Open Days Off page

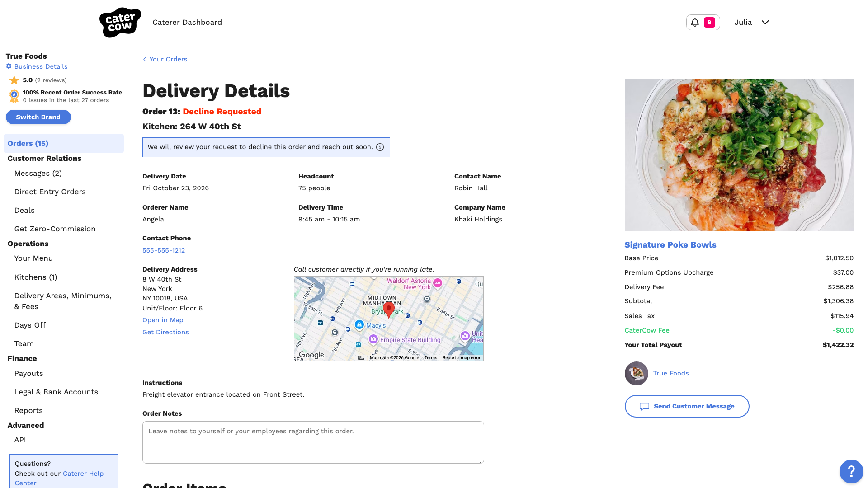tap(30, 325)
